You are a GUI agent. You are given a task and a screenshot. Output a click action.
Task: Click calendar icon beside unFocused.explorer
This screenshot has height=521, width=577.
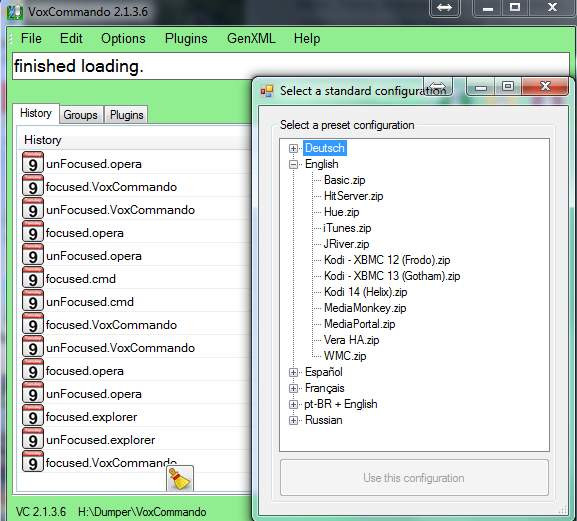(33, 440)
